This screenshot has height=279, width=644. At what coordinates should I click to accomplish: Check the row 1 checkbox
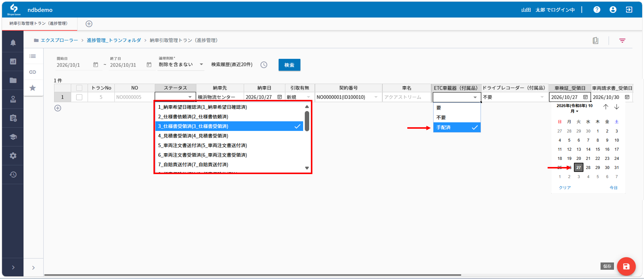[79, 97]
